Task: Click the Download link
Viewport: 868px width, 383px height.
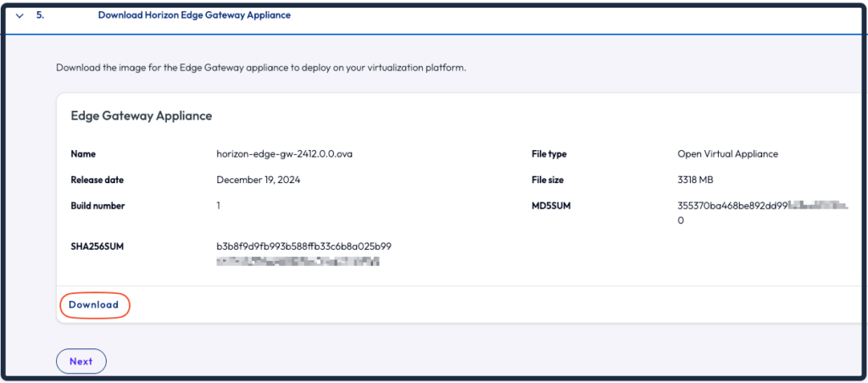Action: [x=93, y=305]
